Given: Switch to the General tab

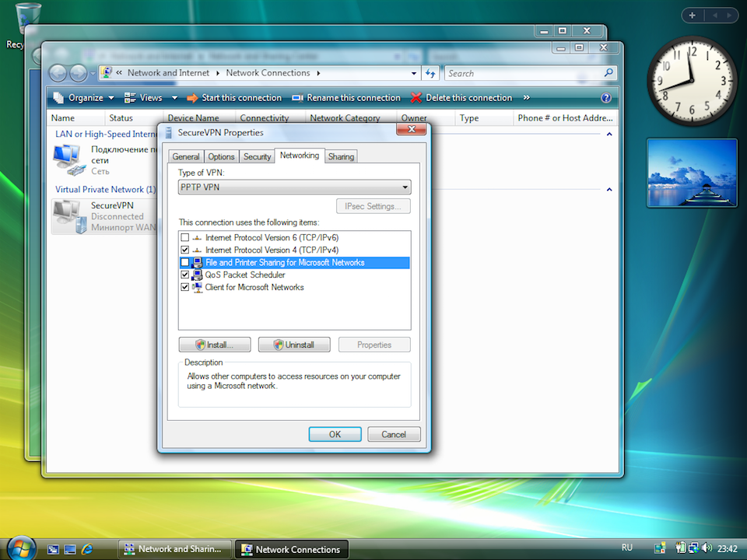Looking at the screenshot, I should coord(186,156).
